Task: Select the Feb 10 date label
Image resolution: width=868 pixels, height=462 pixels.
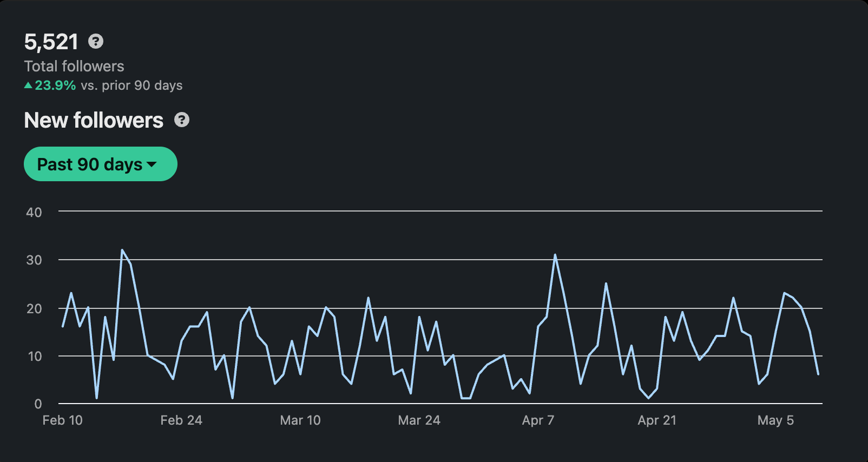Action: [63, 420]
